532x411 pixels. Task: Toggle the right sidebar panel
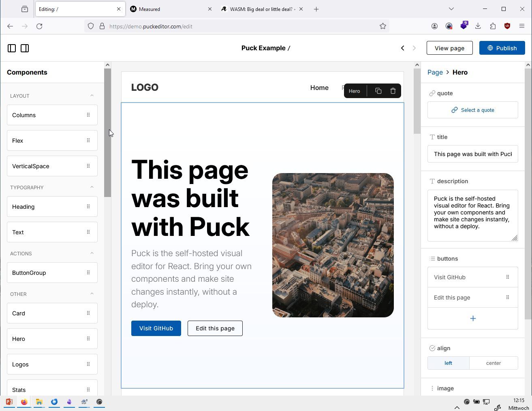pos(25,48)
